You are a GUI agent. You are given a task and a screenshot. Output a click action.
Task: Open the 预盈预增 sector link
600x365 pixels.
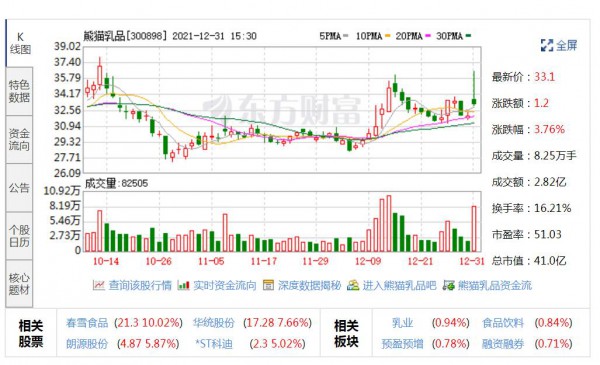pyautogui.click(x=403, y=344)
